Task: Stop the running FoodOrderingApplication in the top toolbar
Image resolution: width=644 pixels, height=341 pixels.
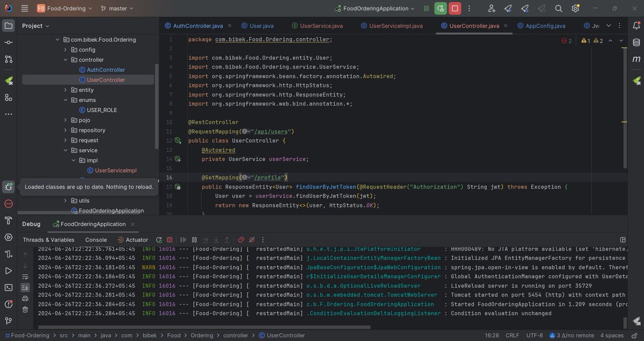Action: [455, 9]
